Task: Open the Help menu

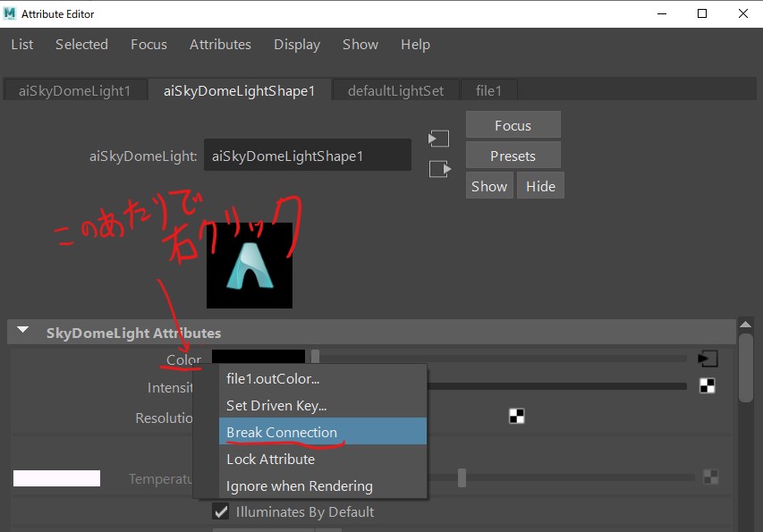Action: (x=415, y=44)
